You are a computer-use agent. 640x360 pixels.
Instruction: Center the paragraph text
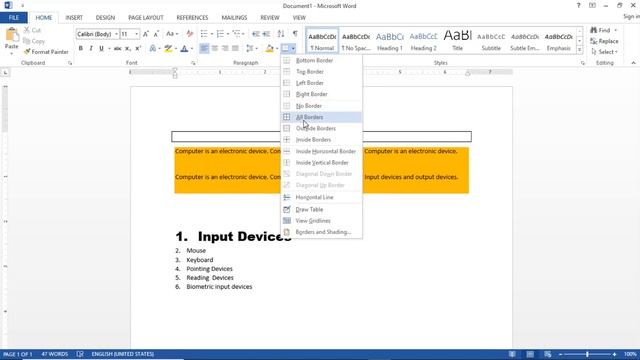(215, 49)
